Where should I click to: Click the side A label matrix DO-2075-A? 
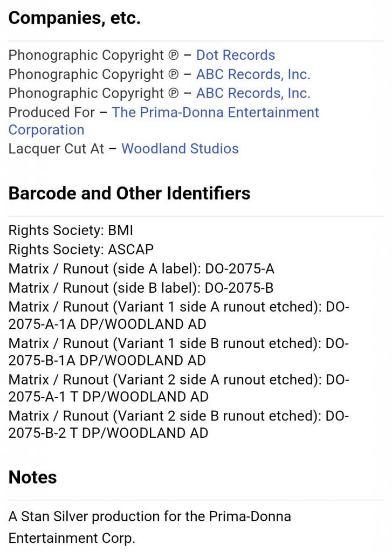(141, 268)
